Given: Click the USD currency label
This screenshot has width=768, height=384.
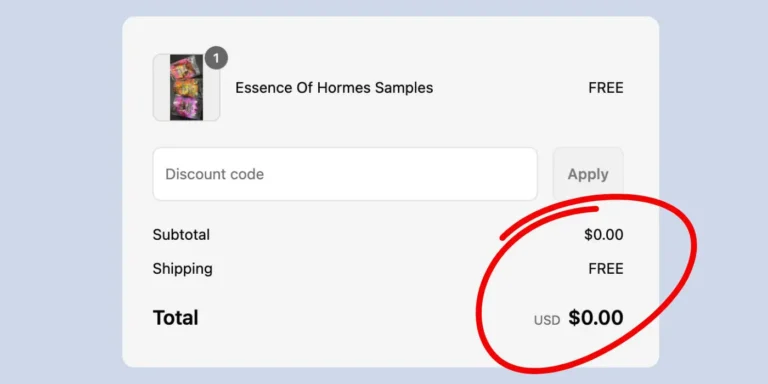Looking at the screenshot, I should [x=547, y=320].
